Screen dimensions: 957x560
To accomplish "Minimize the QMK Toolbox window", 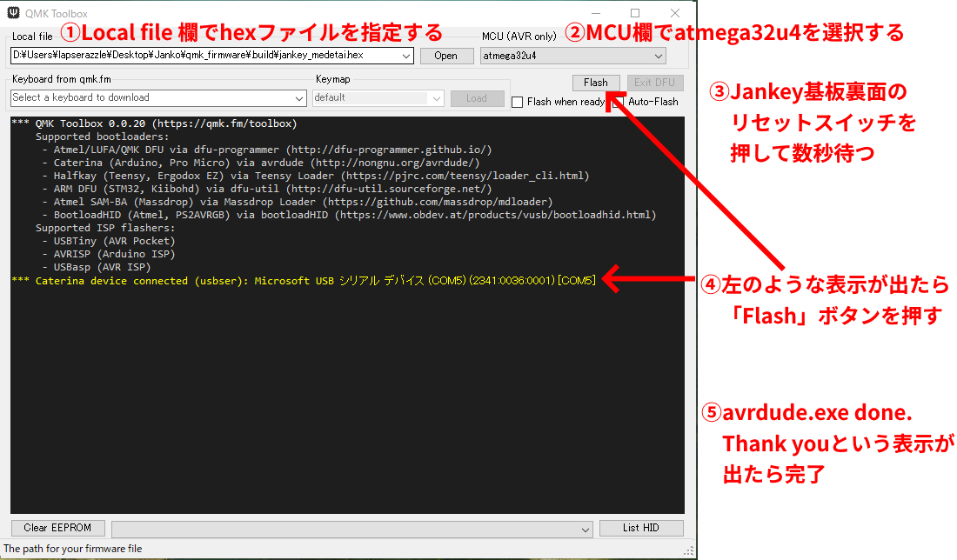I will [x=595, y=14].
